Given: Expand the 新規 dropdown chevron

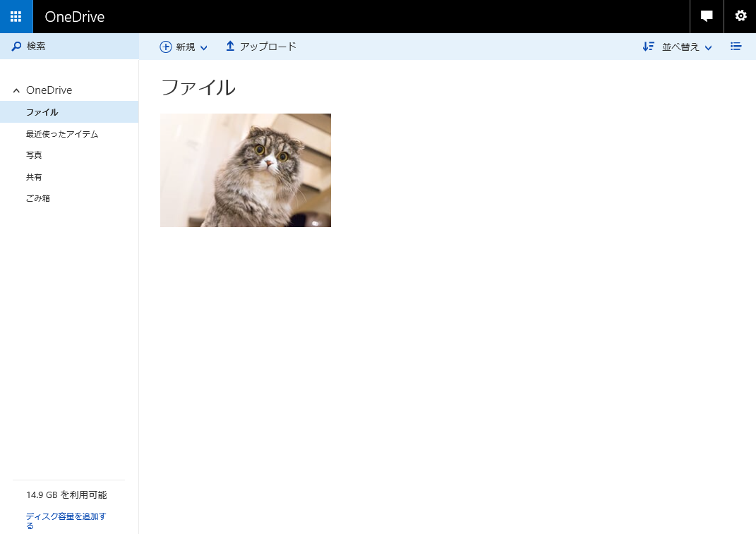Looking at the screenshot, I should pyautogui.click(x=204, y=47).
